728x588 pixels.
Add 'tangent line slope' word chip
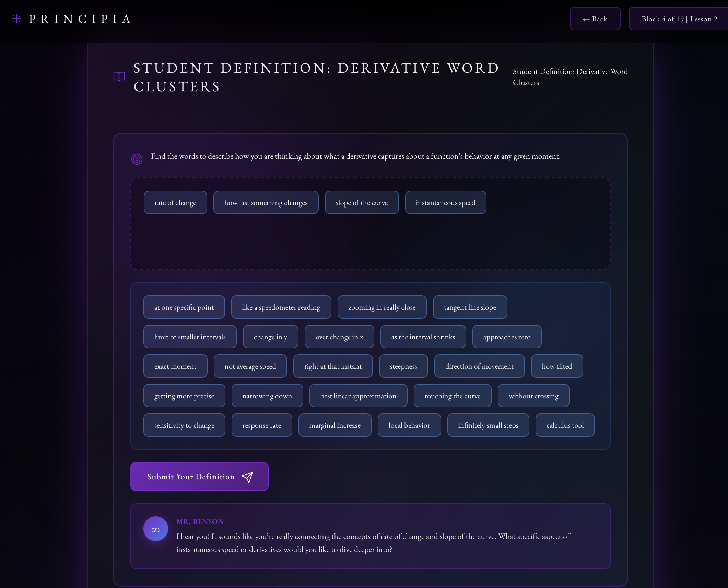[x=470, y=307]
